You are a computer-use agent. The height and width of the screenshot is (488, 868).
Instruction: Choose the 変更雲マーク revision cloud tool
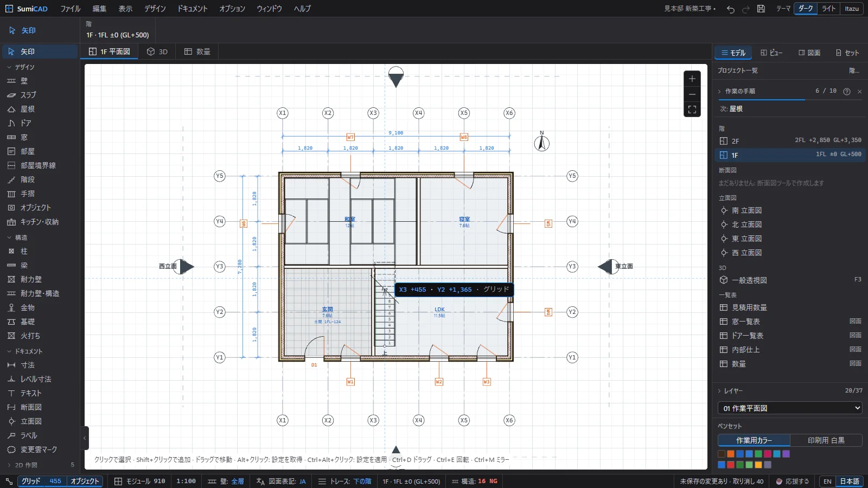(40, 450)
